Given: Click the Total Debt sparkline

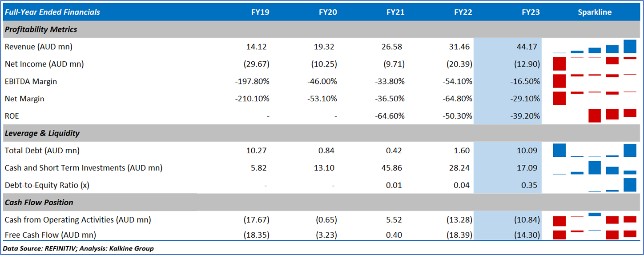Looking at the screenshot, I should coord(594,151).
